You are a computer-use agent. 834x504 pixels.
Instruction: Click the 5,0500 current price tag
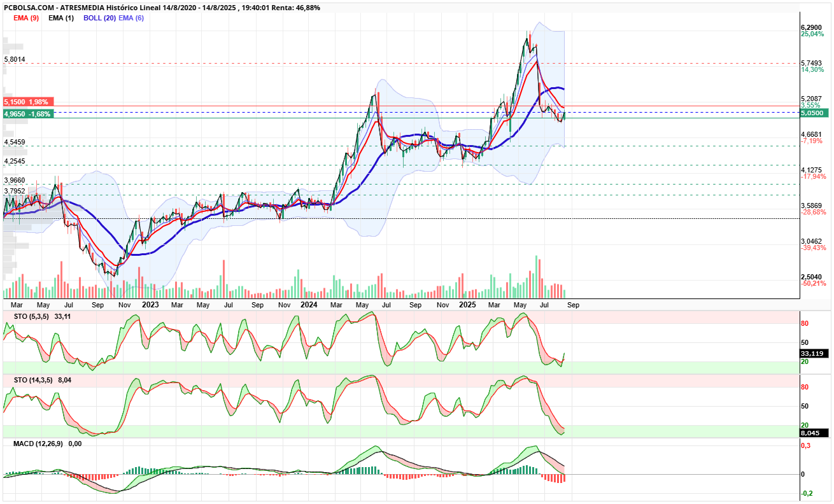point(814,113)
